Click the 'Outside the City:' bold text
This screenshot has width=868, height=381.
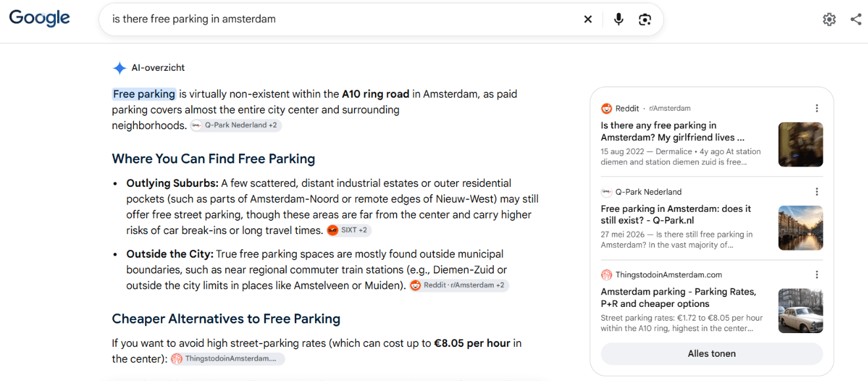coord(171,254)
